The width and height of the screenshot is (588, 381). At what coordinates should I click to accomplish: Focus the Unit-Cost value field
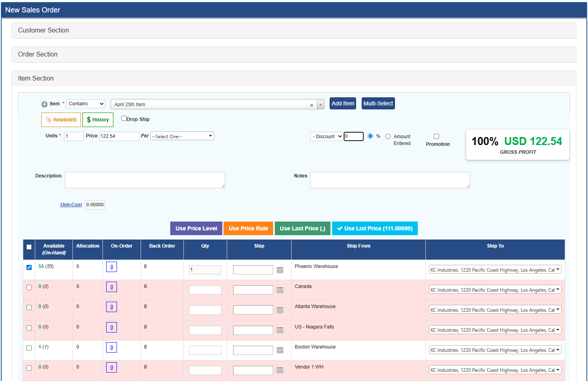coord(95,205)
